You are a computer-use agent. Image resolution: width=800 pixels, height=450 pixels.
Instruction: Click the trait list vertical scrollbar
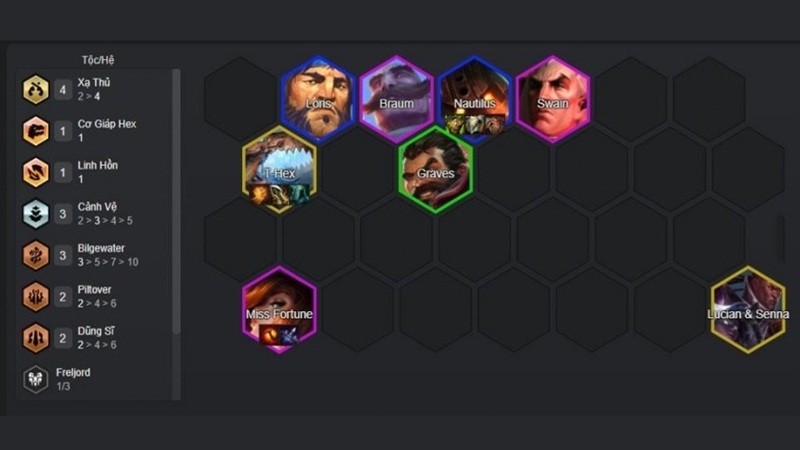pos(177,202)
